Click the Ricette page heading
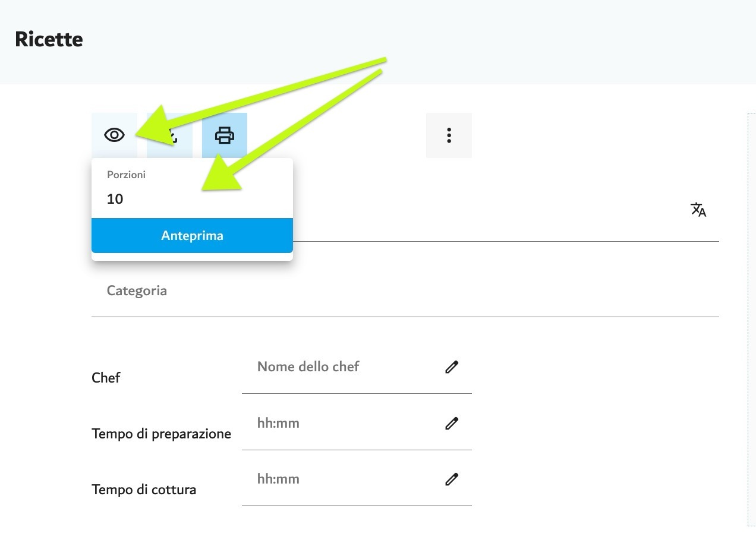The width and height of the screenshot is (756, 537). point(49,39)
